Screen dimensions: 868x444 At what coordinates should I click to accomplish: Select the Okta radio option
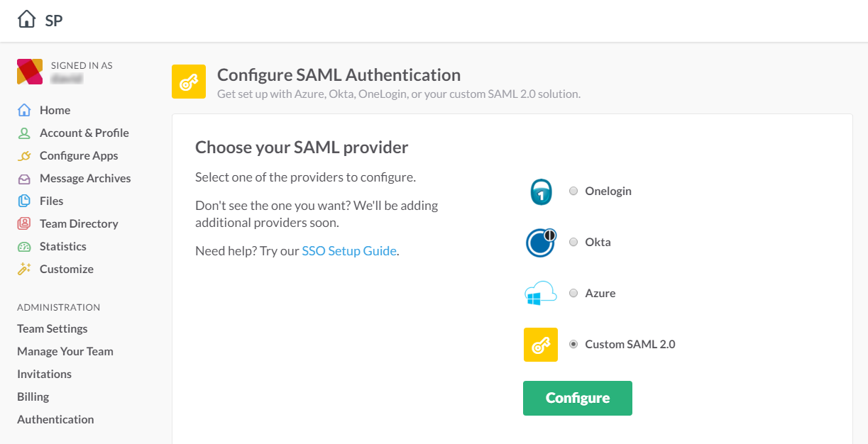[x=573, y=242]
